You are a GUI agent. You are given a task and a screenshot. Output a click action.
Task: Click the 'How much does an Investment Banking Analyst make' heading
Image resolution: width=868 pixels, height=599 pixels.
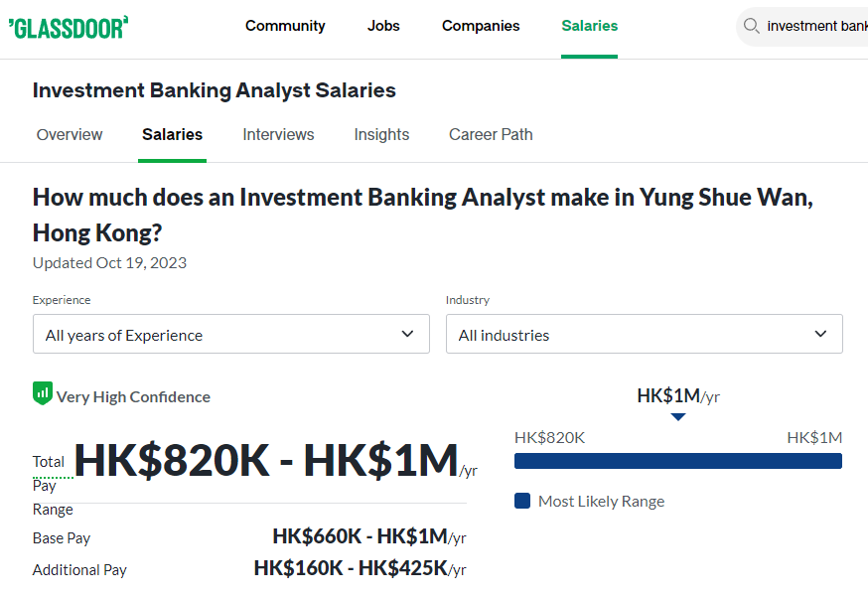tap(423, 215)
